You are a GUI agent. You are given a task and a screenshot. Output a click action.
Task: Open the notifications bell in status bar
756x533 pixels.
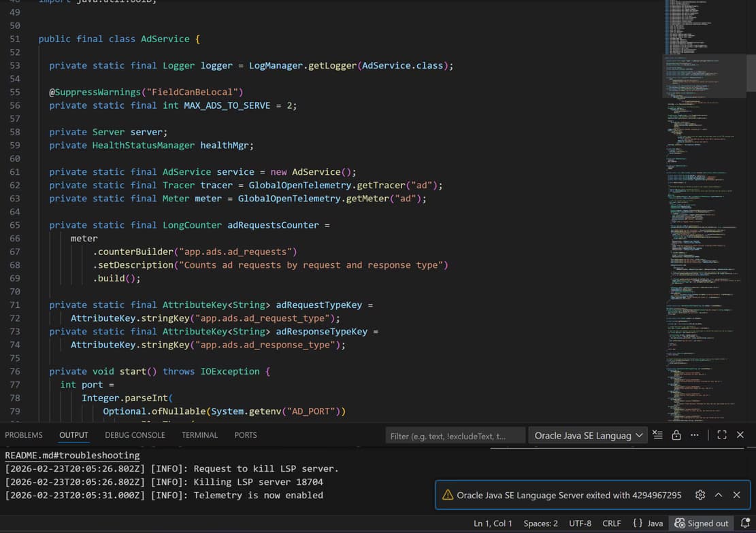[x=745, y=523]
